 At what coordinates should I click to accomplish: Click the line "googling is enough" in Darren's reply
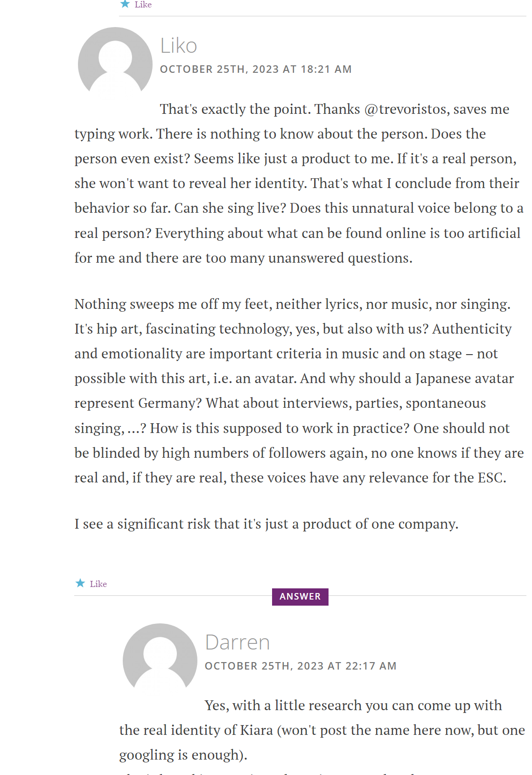tap(183, 755)
